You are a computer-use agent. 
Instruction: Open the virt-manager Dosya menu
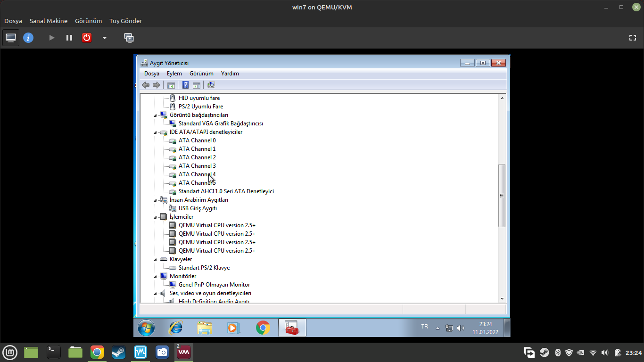click(x=13, y=21)
